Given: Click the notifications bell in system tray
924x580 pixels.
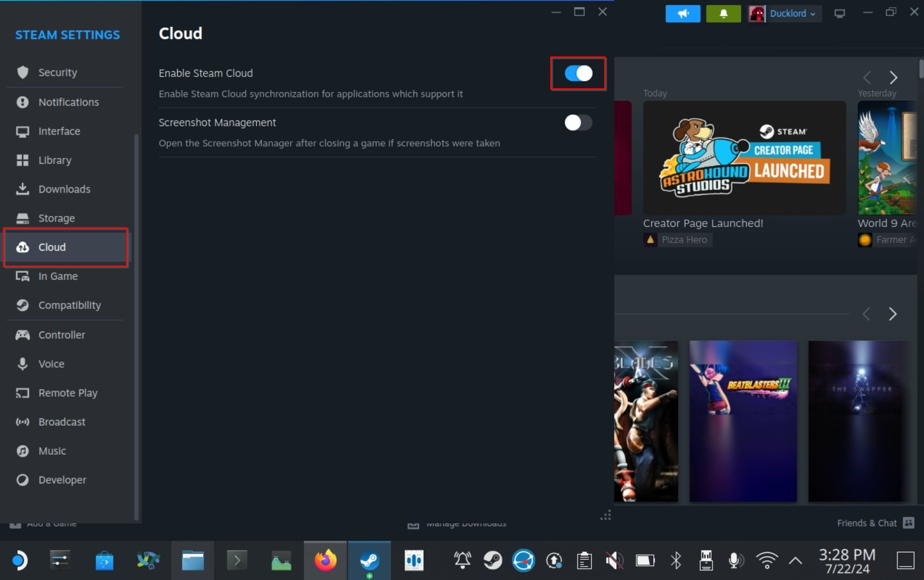Looking at the screenshot, I should pyautogui.click(x=462, y=560).
